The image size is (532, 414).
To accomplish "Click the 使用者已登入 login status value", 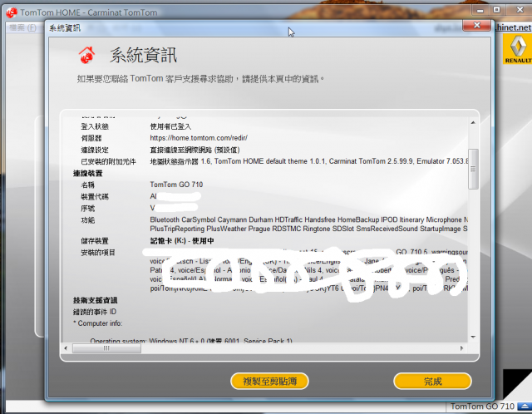I will pos(170,126).
